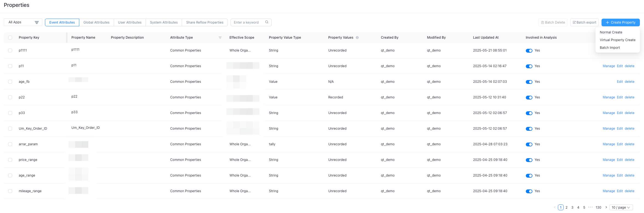644x213 pixels.
Task: Click delete link for arrar_param row
Action: pos(629,144)
